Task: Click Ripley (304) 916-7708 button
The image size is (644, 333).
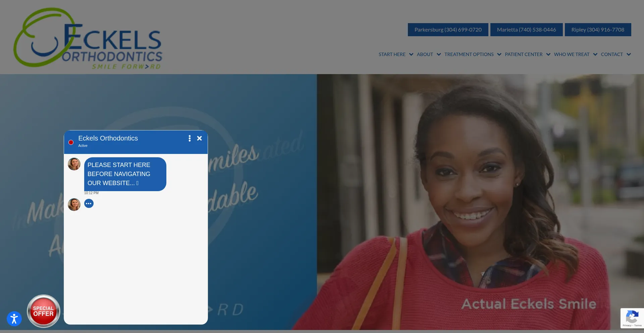Action: (598, 30)
